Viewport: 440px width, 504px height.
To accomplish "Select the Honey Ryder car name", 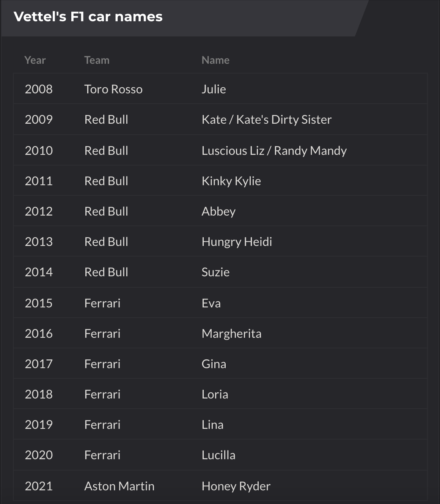I will [x=236, y=486].
